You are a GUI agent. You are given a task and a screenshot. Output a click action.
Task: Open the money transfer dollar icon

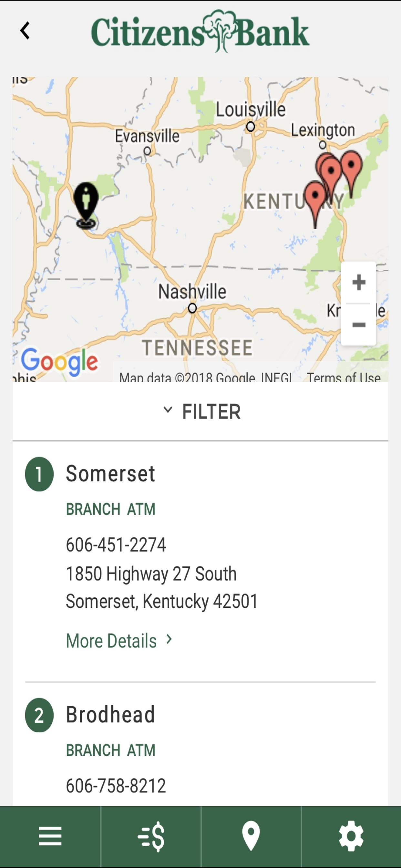(151, 836)
